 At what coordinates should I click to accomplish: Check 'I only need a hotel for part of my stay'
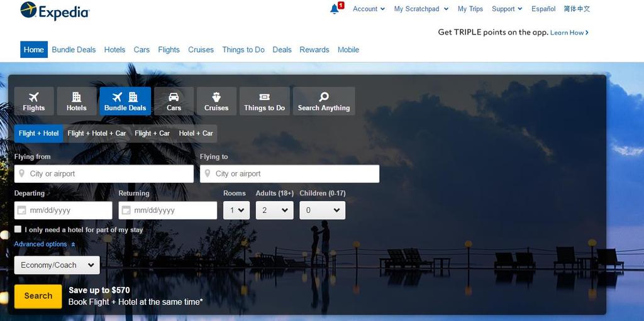18,229
